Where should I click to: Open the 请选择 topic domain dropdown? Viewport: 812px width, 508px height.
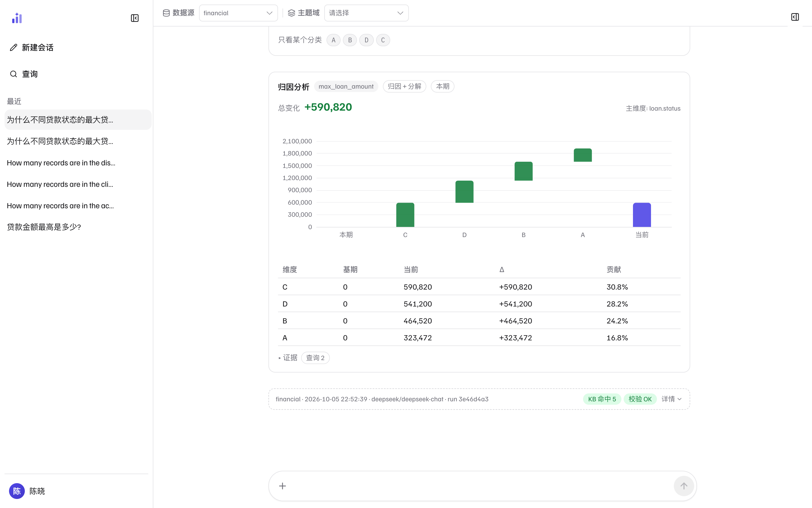pyautogui.click(x=367, y=13)
